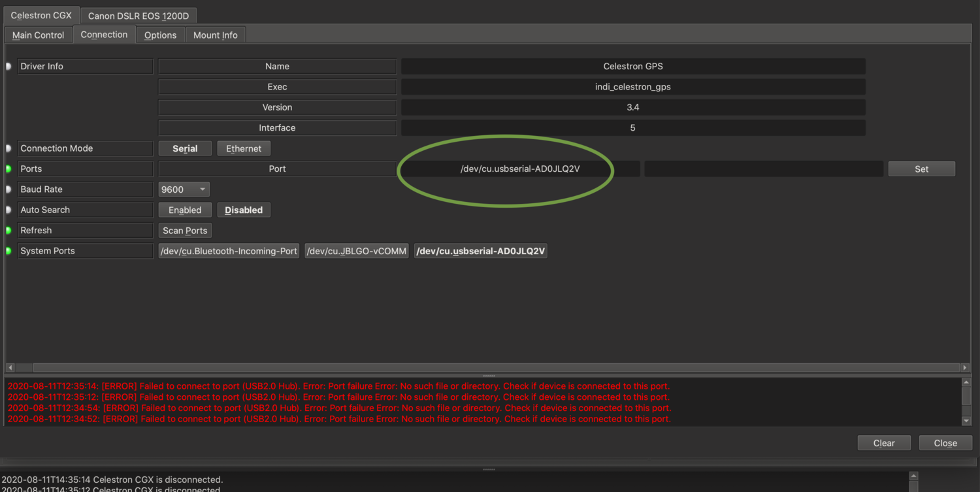Click the Port field label

click(x=278, y=169)
